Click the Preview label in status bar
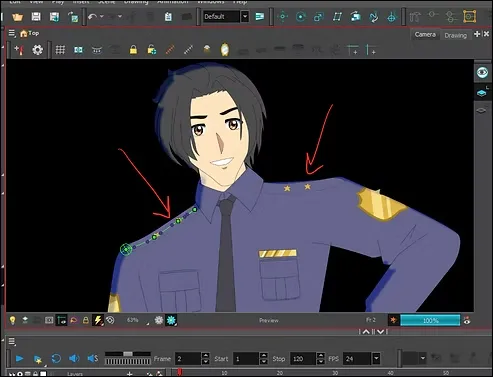493x377 pixels. coord(269,320)
